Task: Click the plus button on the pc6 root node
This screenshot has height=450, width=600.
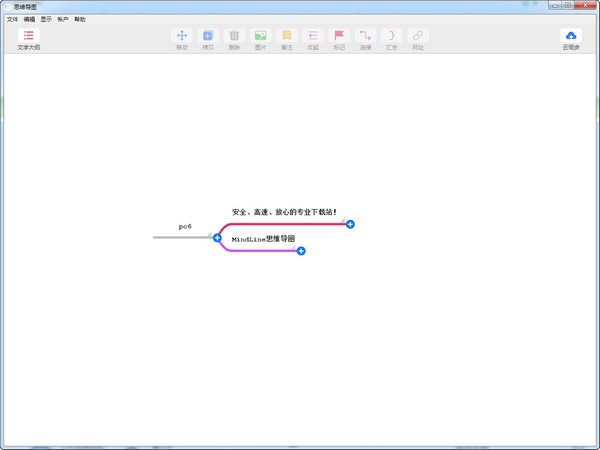Action: click(x=217, y=238)
